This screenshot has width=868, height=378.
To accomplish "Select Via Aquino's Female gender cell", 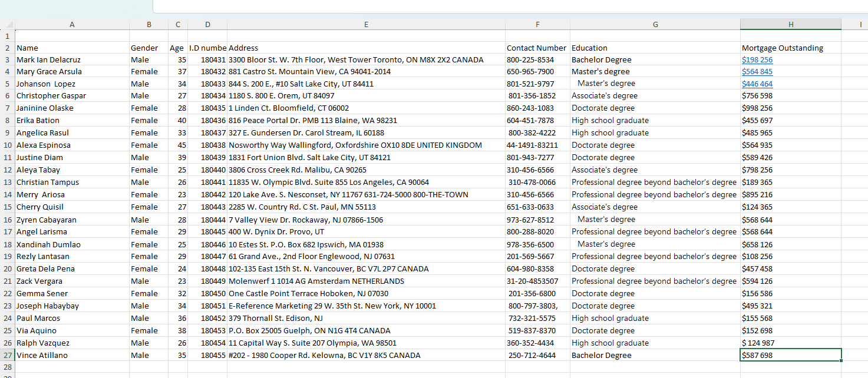I will [149, 330].
